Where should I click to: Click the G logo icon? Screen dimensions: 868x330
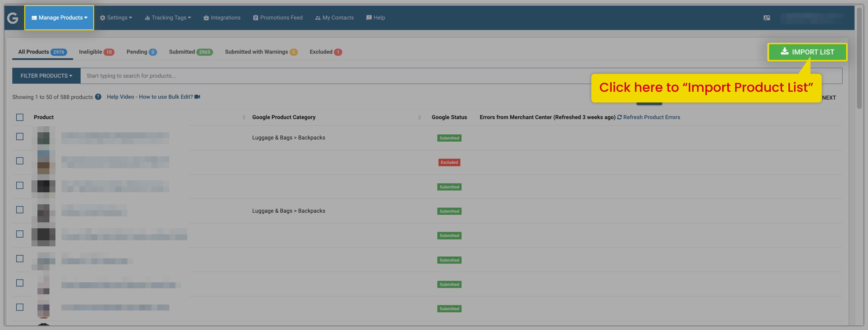[12, 18]
